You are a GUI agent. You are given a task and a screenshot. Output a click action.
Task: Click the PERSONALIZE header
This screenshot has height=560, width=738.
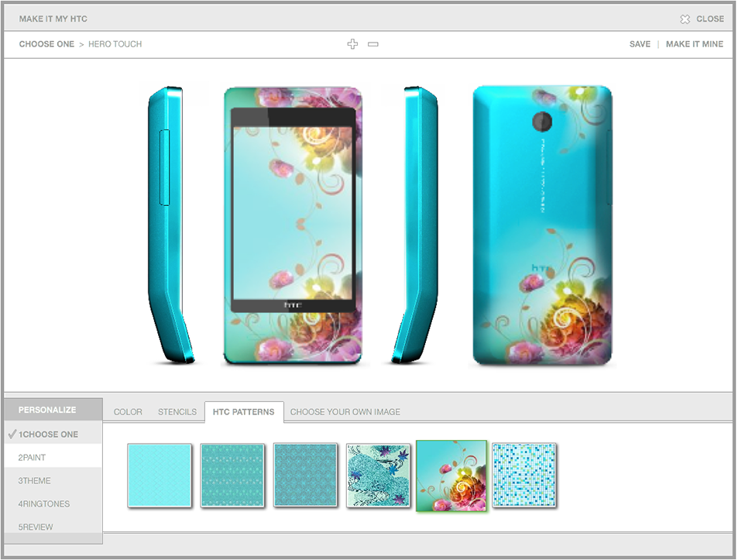point(53,410)
